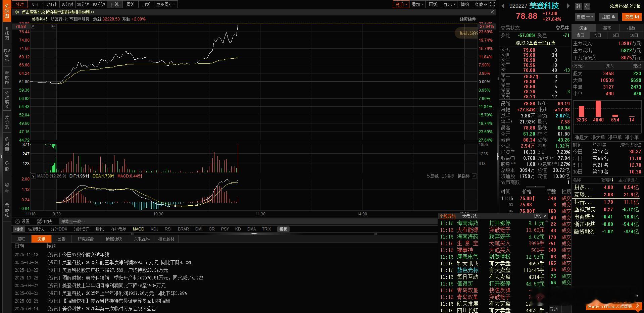The image size is (644, 313).
Task: Open 分价表 in the left sidebar
Action: click(x=7, y=122)
